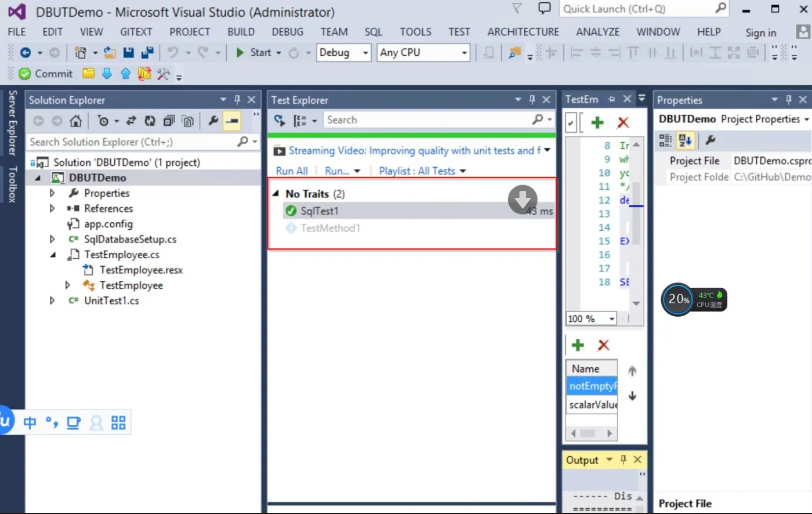Viewport: 812px width, 514px height.
Task: Open the Server Explorer side tab
Action: click(12, 123)
